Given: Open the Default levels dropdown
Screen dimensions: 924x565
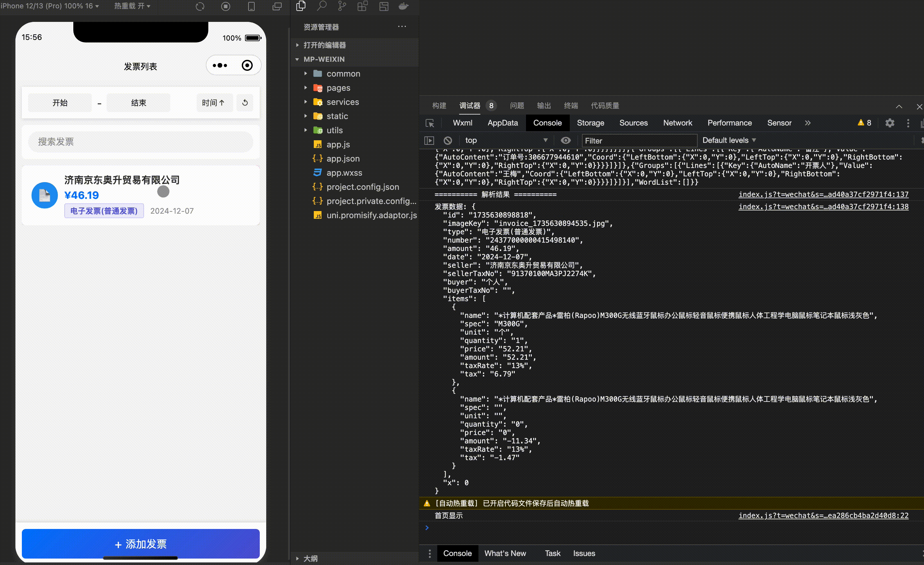Looking at the screenshot, I should 729,140.
